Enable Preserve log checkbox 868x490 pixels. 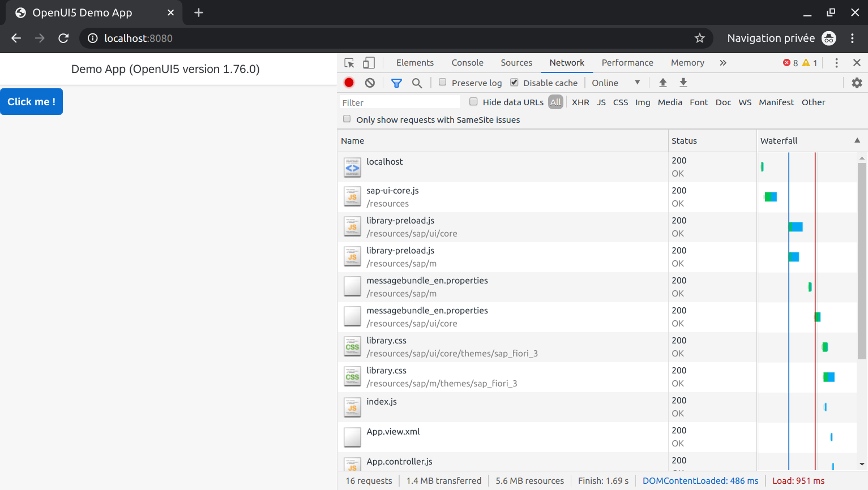[x=443, y=82]
